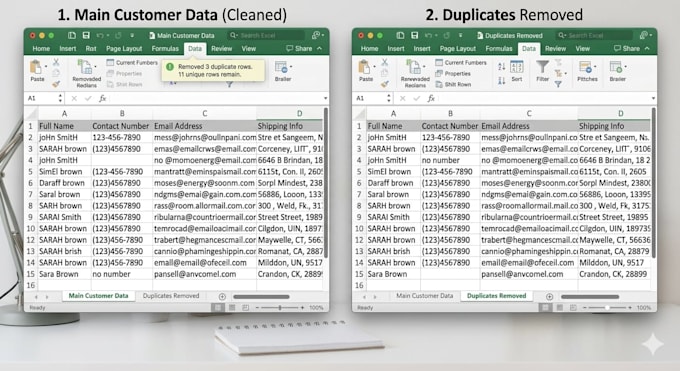Click Shit Rown in Duplicates Removed ribbon

click(x=453, y=84)
